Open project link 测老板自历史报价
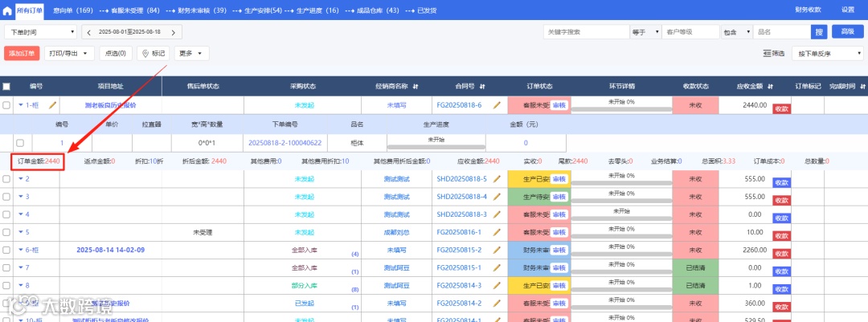 (x=111, y=104)
